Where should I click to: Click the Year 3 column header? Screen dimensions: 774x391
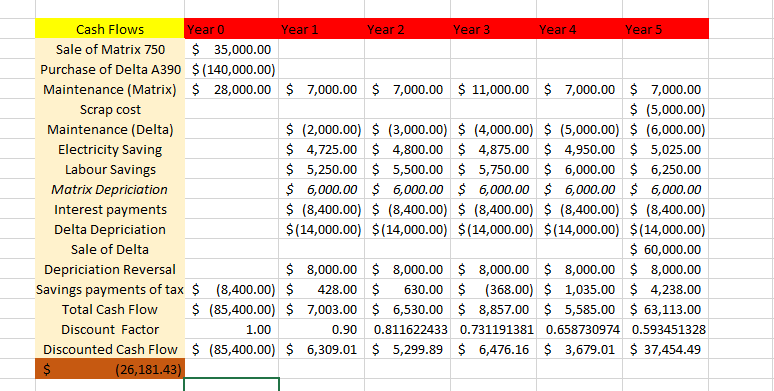[x=494, y=29]
